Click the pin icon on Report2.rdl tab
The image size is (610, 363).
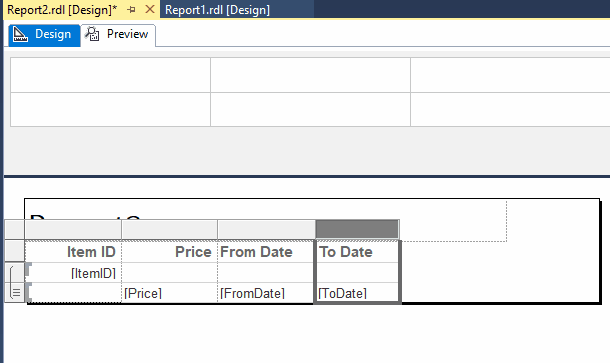(x=131, y=10)
